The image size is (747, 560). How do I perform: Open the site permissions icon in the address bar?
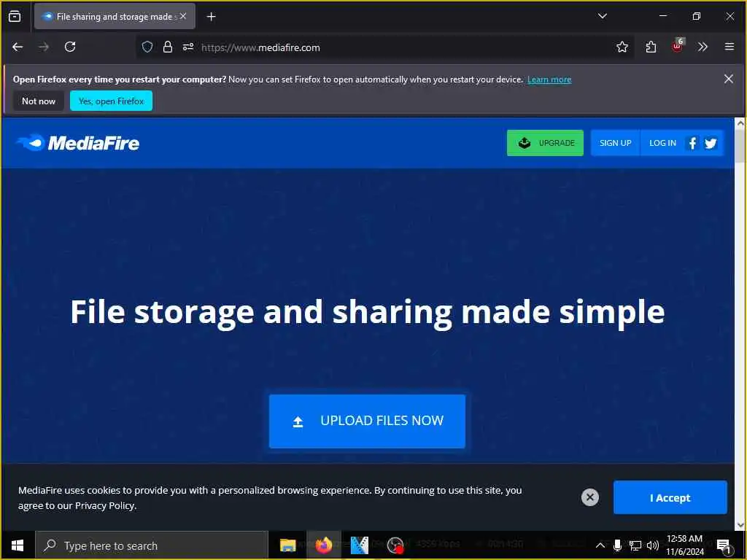point(188,47)
